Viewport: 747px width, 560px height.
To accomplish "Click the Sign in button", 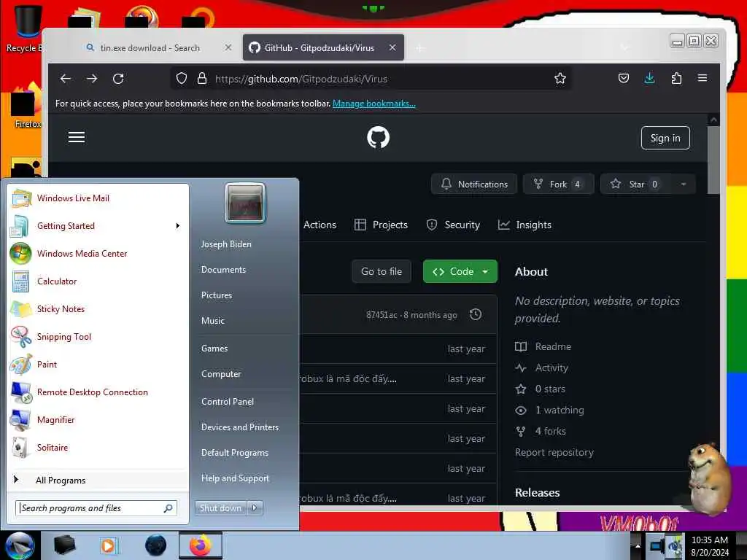I will (x=665, y=138).
